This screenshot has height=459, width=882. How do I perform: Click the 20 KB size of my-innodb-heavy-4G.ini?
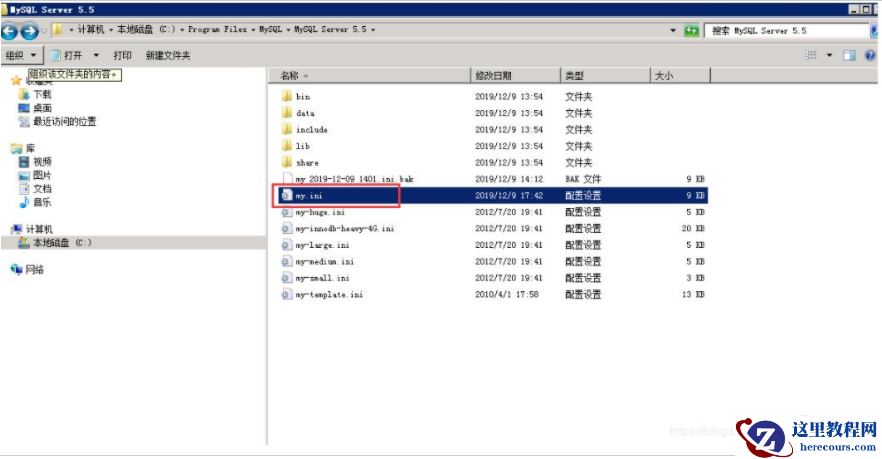pos(693,228)
